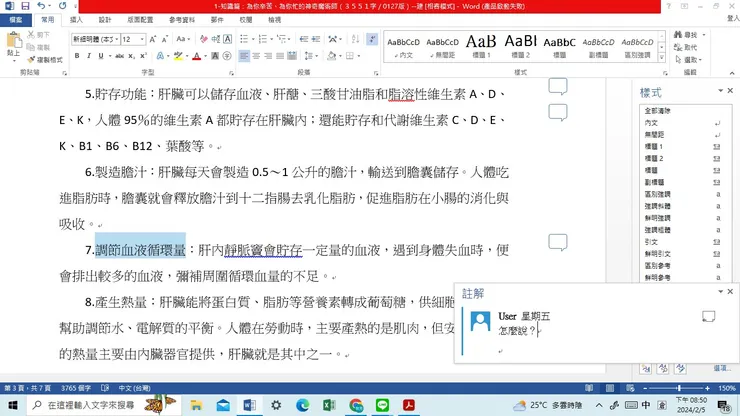Toggle bold formatting

[x=77, y=56]
